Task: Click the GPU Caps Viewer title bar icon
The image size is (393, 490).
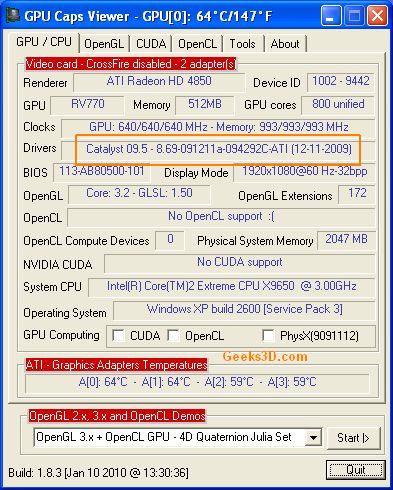Action: [13, 15]
